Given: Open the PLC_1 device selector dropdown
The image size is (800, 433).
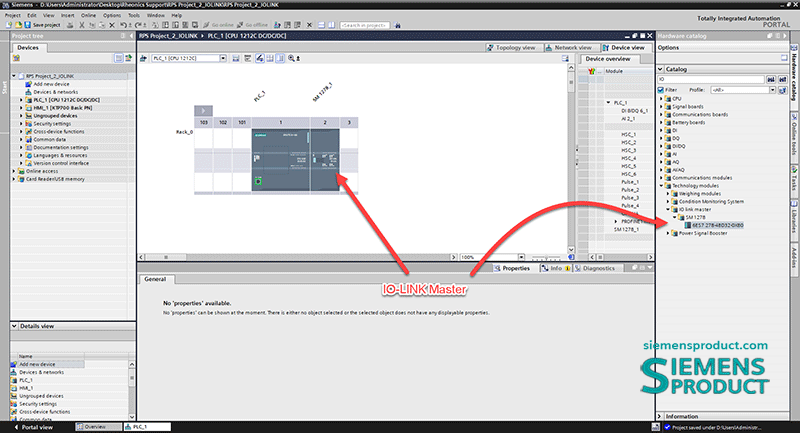Looking at the screenshot, I should pos(223,58).
